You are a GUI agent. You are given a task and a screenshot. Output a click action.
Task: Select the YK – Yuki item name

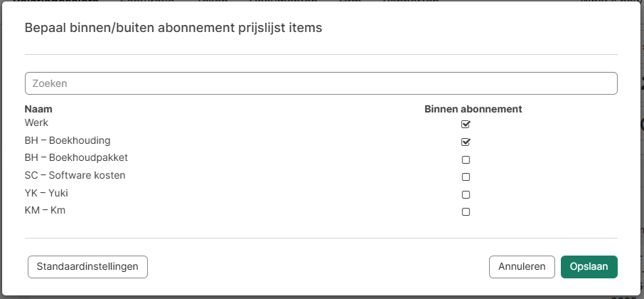click(x=46, y=192)
